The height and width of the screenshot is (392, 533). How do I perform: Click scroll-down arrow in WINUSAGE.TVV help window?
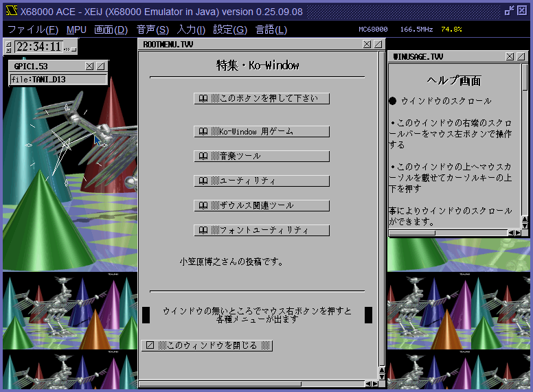click(525, 226)
